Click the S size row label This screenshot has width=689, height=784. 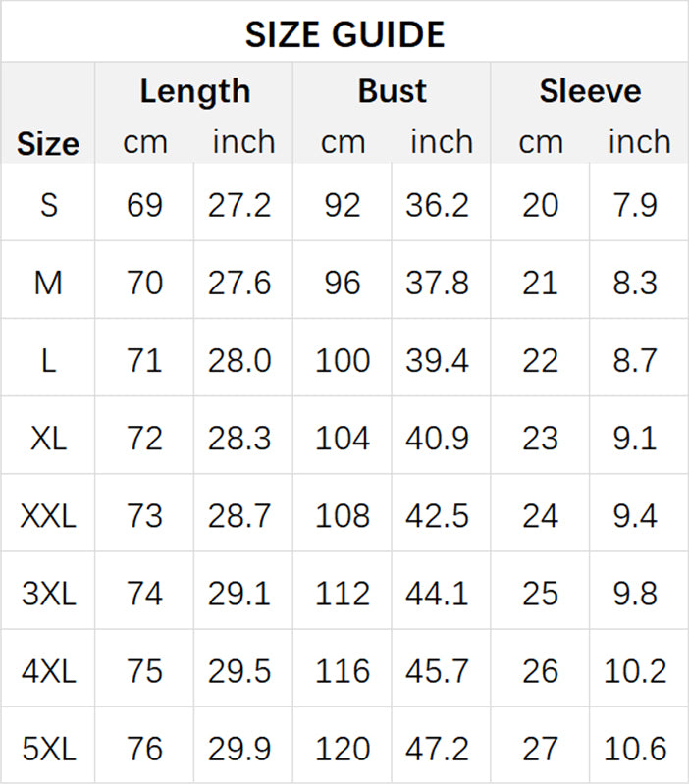[x=48, y=205]
